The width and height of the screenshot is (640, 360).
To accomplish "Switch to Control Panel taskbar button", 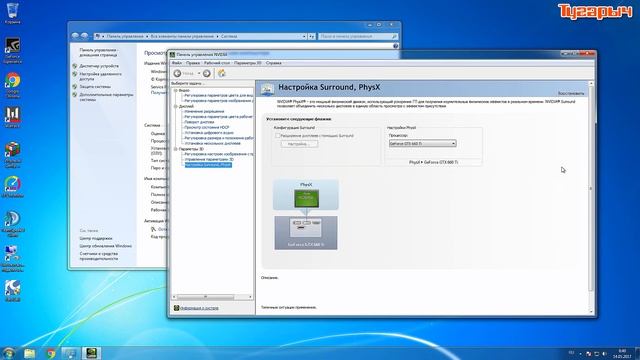I will [x=70, y=353].
